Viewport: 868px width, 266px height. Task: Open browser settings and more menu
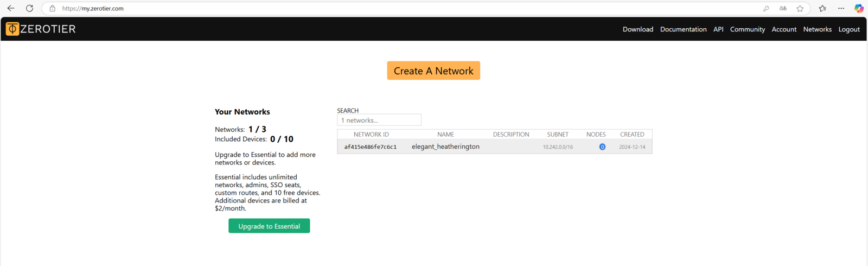841,8
